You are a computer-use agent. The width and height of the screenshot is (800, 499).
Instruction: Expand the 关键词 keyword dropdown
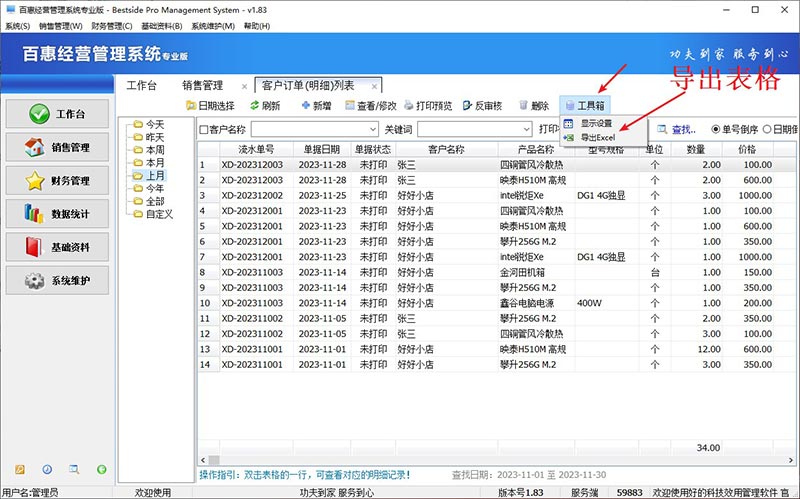click(x=526, y=129)
